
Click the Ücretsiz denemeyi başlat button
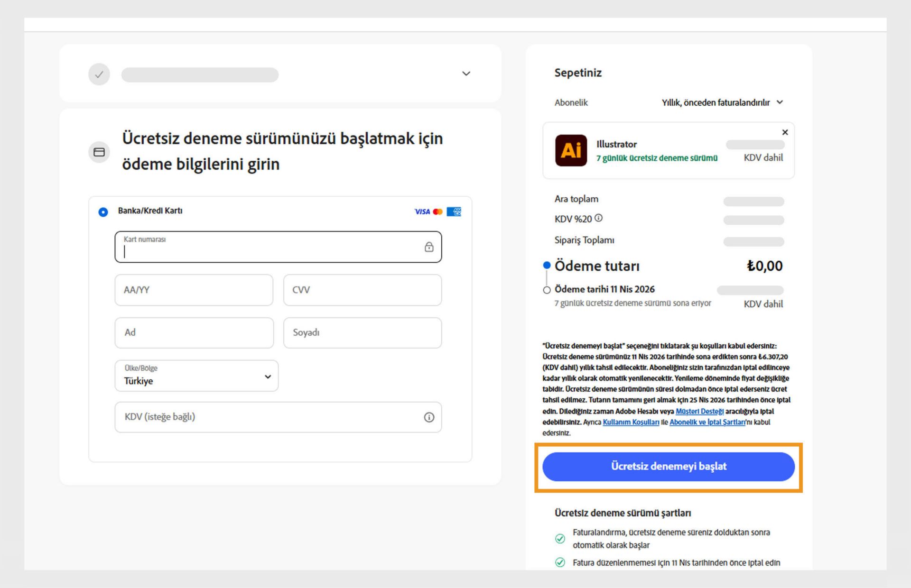click(x=669, y=466)
